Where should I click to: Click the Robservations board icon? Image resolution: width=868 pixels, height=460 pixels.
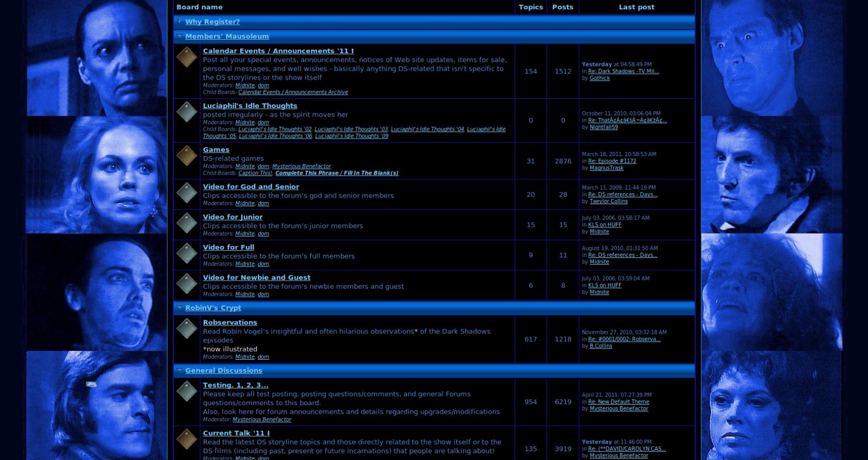tap(187, 329)
